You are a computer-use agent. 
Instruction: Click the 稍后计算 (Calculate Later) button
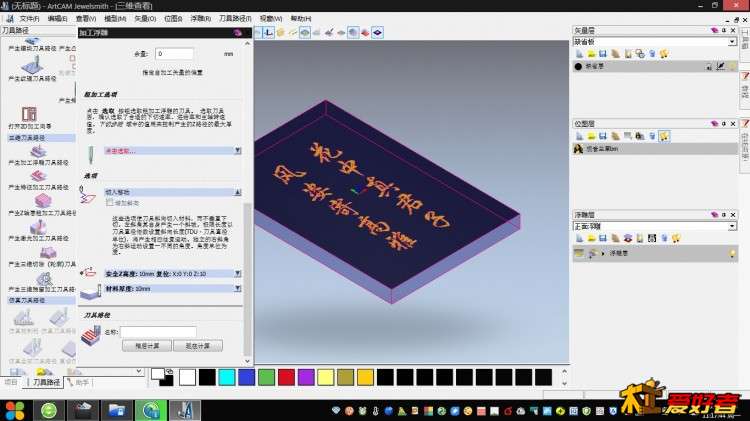click(x=147, y=346)
